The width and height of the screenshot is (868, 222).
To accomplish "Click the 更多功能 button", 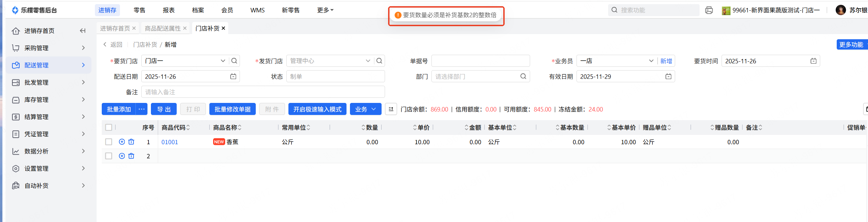I will click(x=851, y=44).
